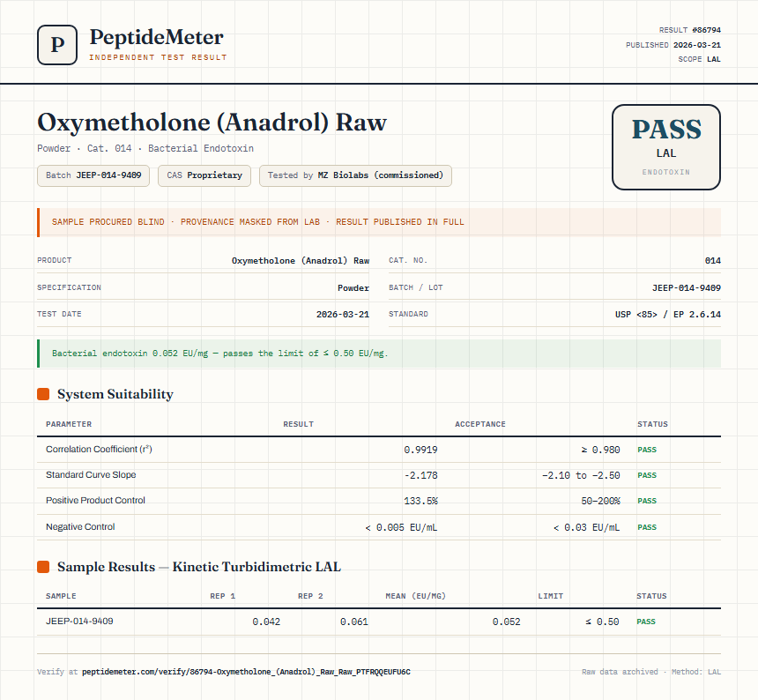
Task: Click the CAS Proprietary chip
Action: point(204,175)
